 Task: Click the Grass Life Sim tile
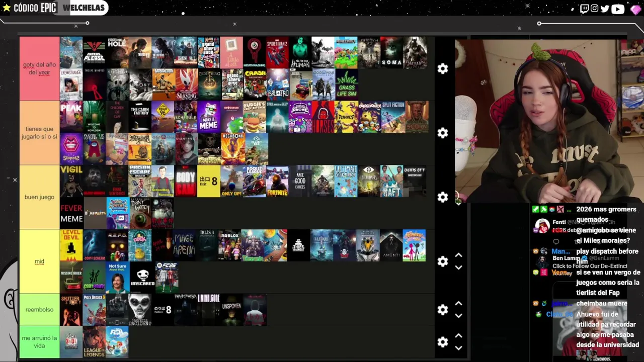click(x=346, y=84)
